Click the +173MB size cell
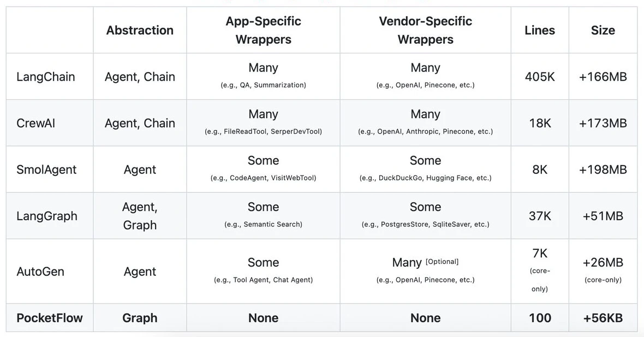 pos(603,123)
